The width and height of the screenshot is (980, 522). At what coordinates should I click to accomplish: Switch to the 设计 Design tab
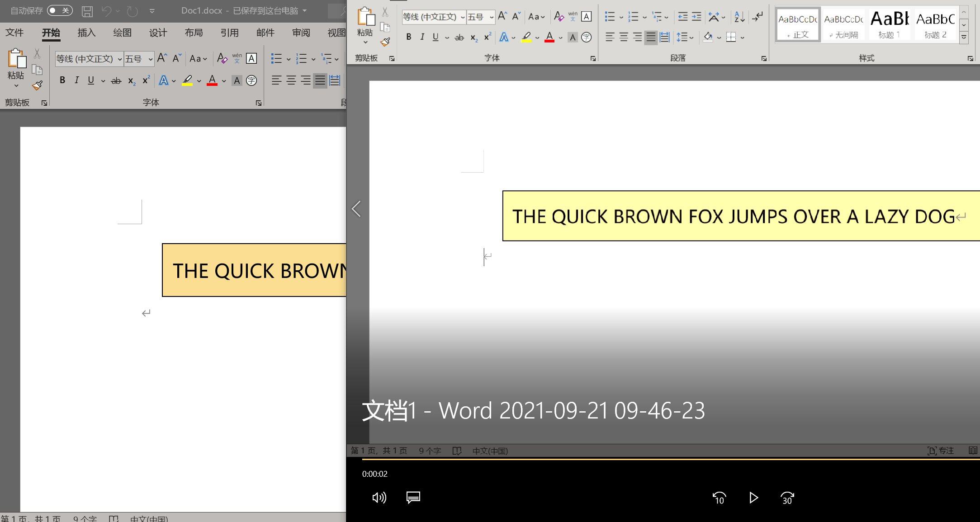click(158, 33)
